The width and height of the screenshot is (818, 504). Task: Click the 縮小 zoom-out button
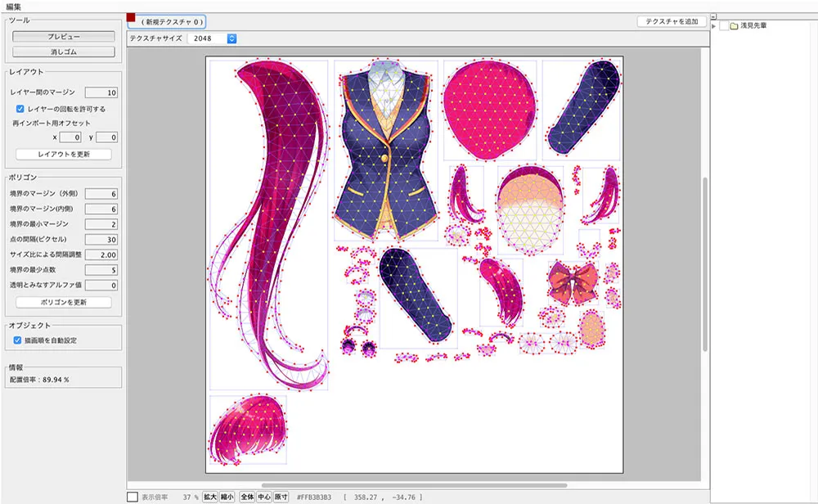(226, 497)
